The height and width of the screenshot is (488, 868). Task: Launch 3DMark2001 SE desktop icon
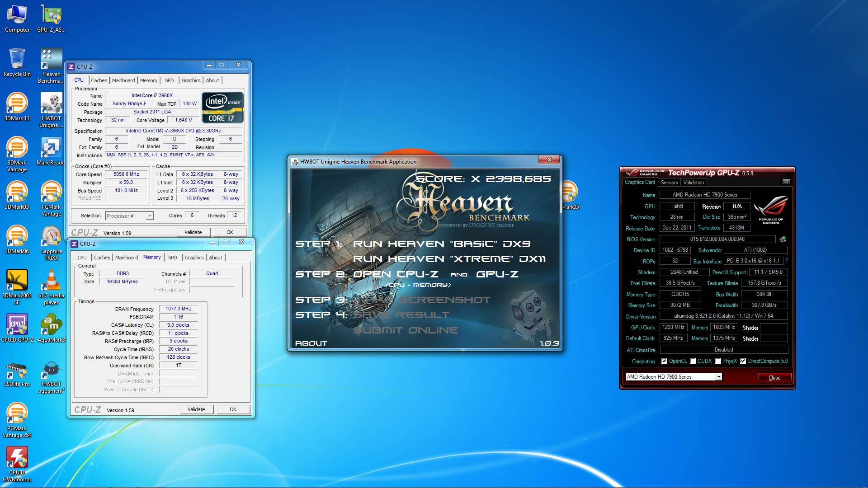(x=17, y=287)
